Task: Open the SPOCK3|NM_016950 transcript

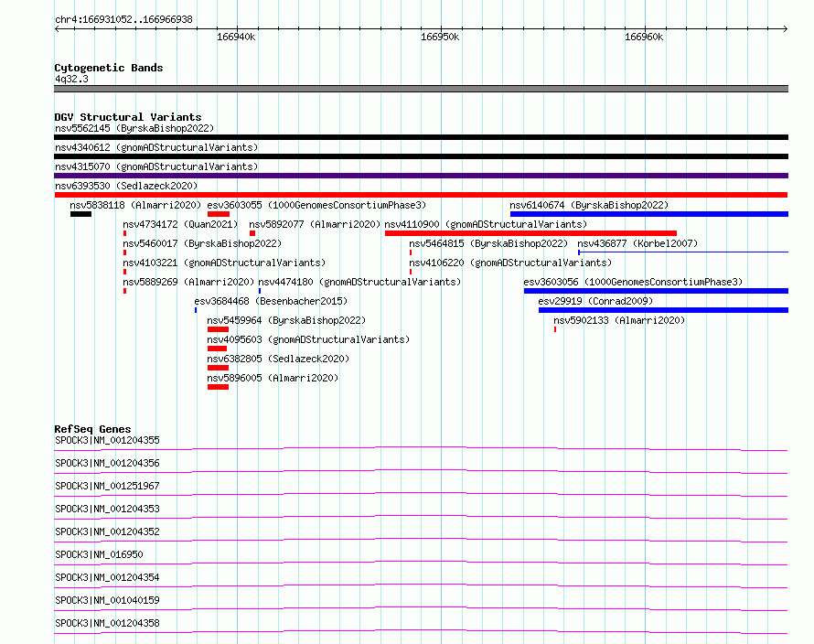Action: (x=99, y=554)
